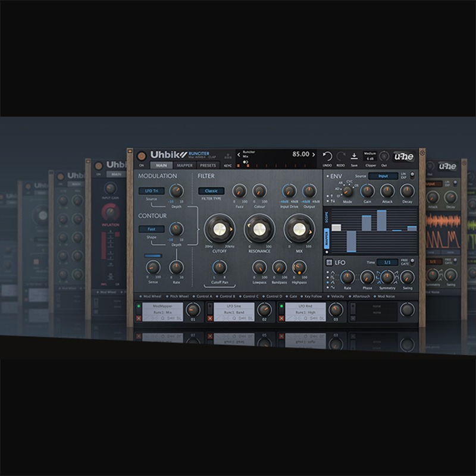
Task: Click the Cutoff Pan knob
Action: (x=220, y=267)
